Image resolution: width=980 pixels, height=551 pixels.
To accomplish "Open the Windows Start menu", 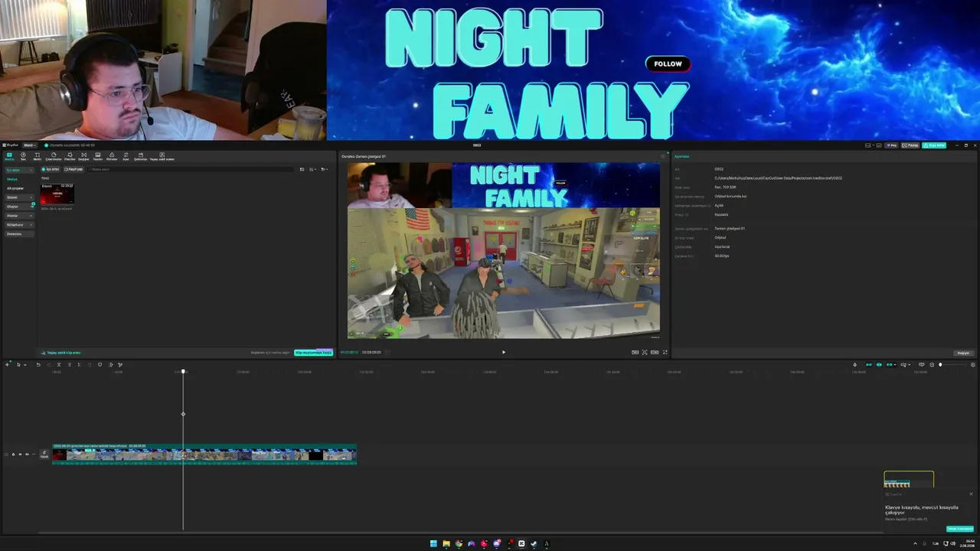I will tap(433, 543).
